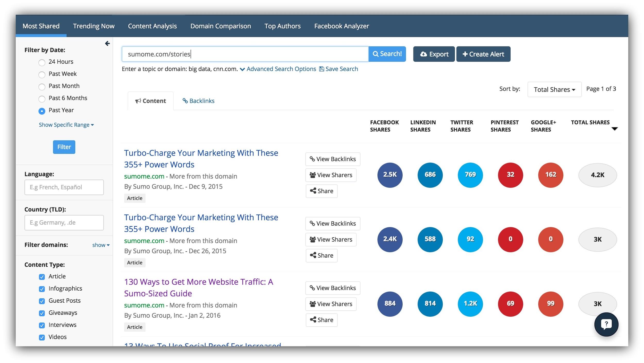Viewport: 644px width, 363px height.
Task: Go to Domain Comparison tab
Action: (x=221, y=26)
